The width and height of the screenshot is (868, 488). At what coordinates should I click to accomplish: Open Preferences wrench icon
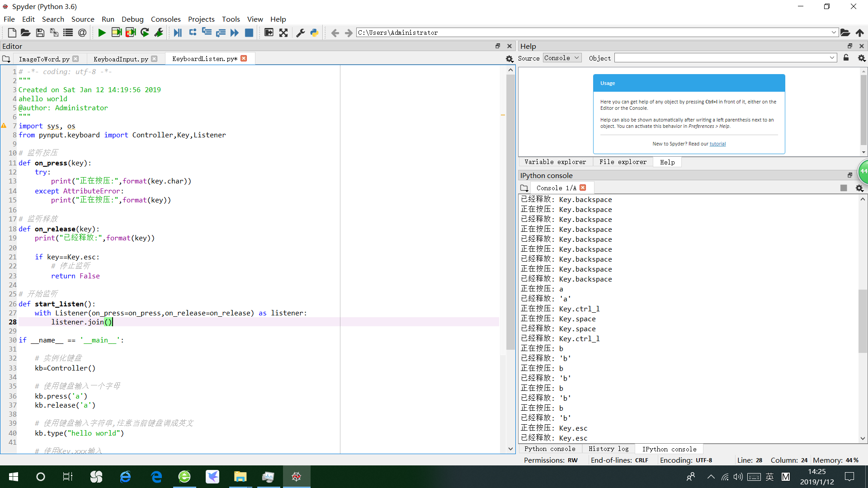300,33
